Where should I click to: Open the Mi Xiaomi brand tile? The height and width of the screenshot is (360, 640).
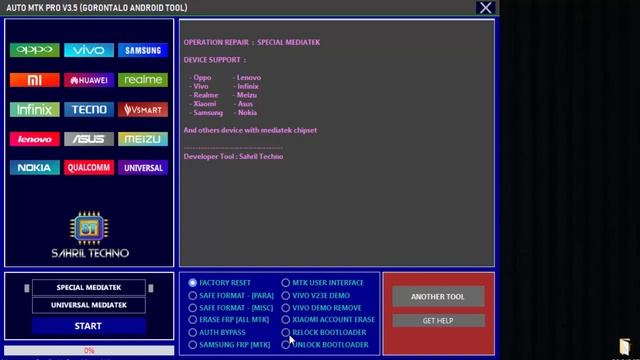(35, 80)
